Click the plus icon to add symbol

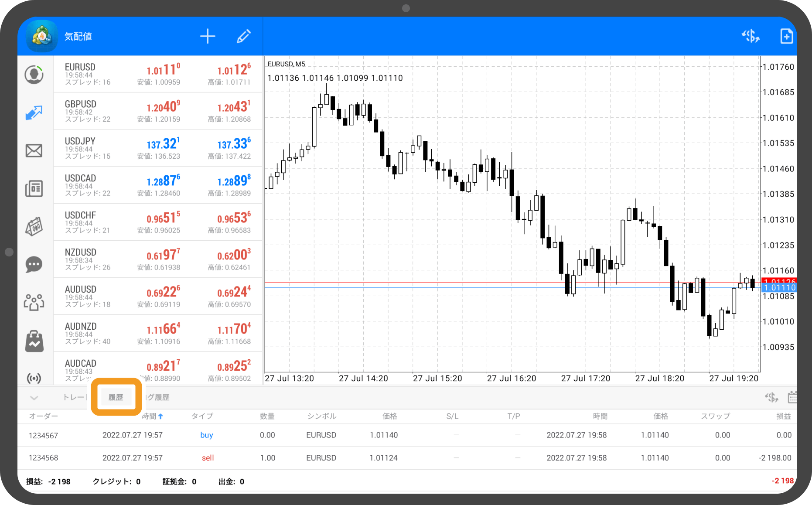pyautogui.click(x=208, y=36)
